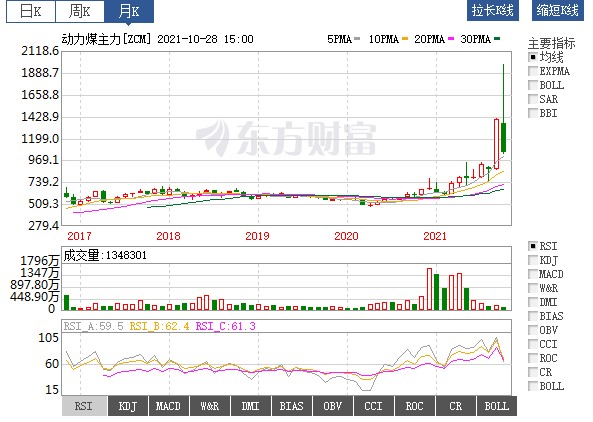Enable the EXPMA main indicator

549,71
